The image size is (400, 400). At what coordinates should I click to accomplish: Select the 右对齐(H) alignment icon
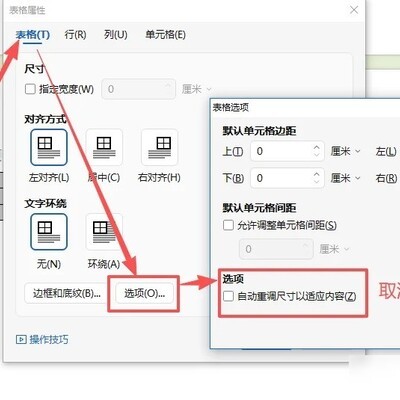[159, 147]
